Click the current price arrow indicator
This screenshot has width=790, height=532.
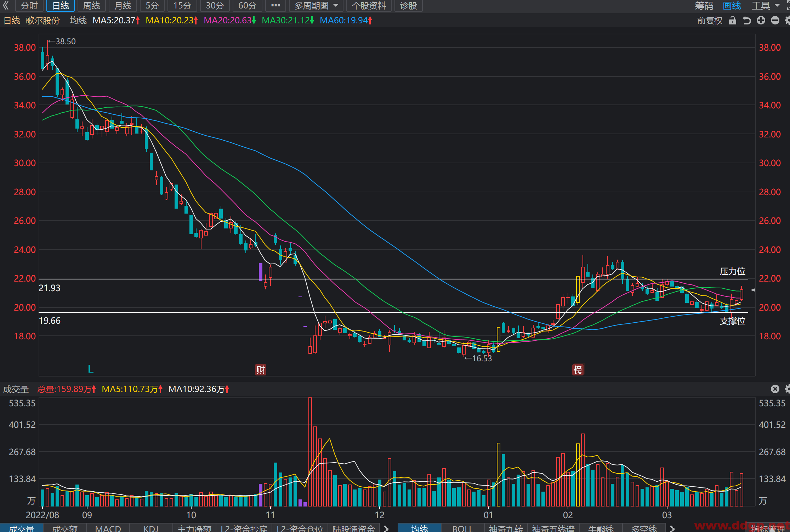pyautogui.click(x=753, y=290)
